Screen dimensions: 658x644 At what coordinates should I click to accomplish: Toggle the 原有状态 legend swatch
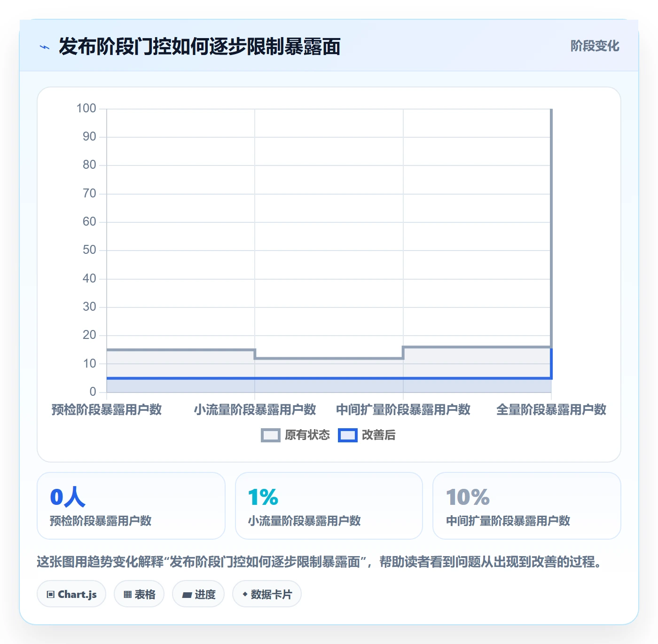click(x=271, y=435)
